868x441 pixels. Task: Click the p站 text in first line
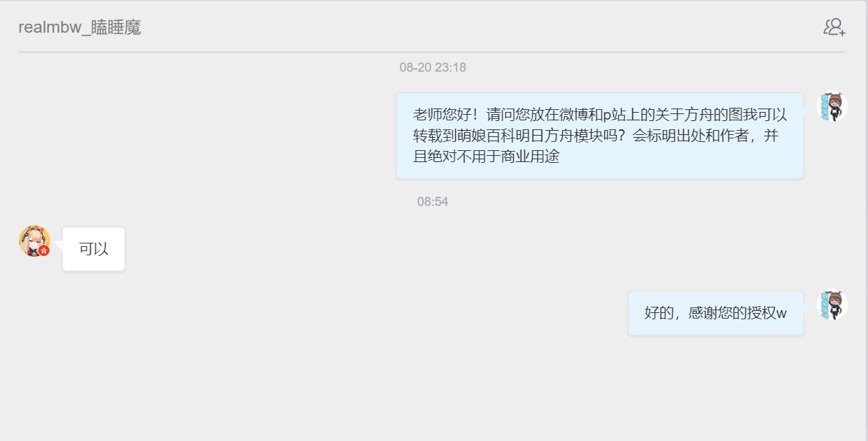(x=613, y=115)
